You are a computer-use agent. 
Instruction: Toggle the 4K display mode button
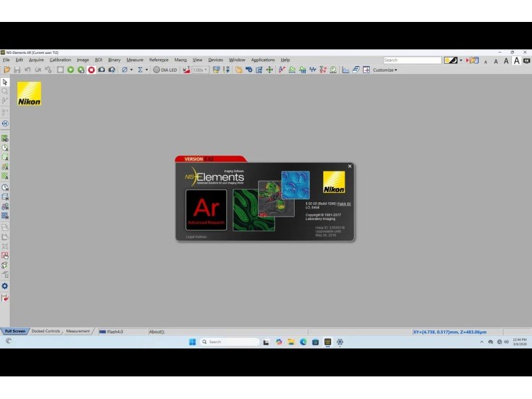[527, 61]
